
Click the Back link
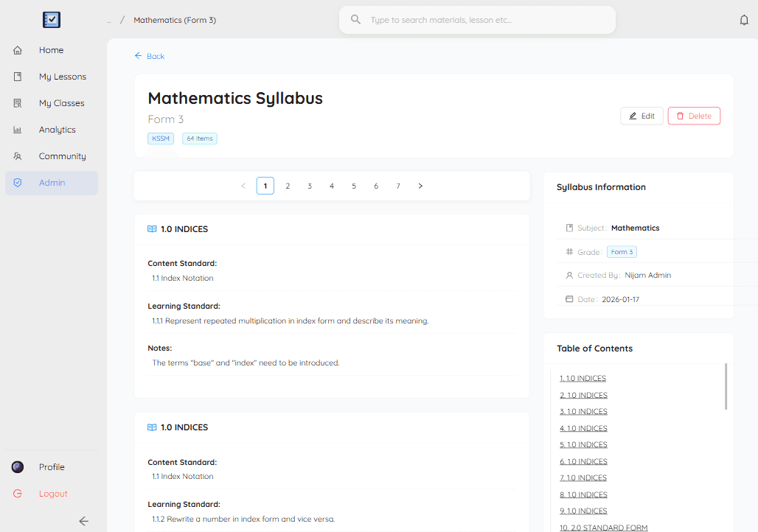pos(150,56)
